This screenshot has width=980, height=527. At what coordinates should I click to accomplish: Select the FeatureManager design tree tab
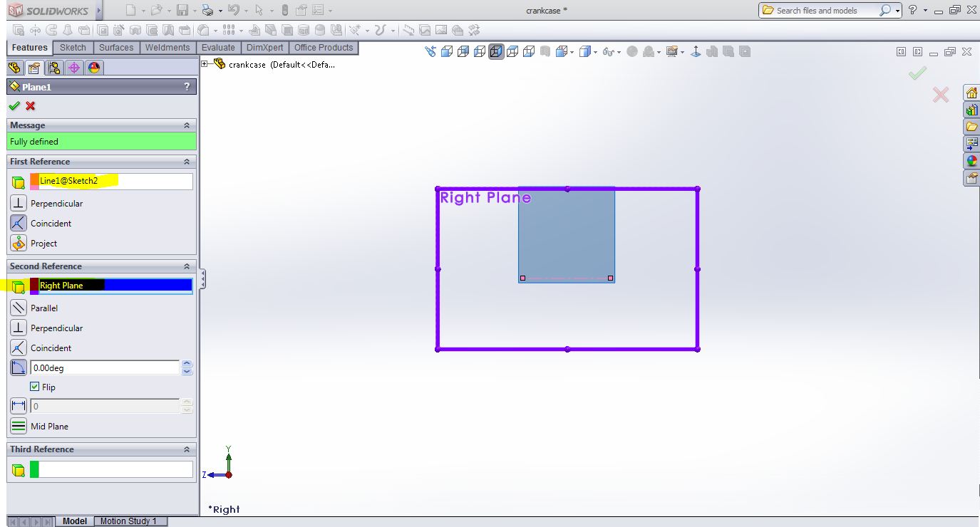coord(15,68)
